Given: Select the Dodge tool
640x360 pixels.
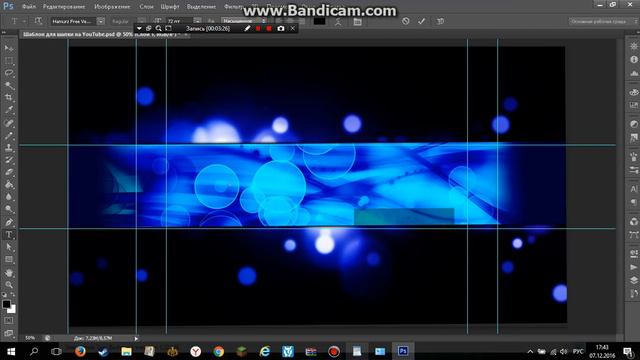Looking at the screenshot, I should coord(9,209).
